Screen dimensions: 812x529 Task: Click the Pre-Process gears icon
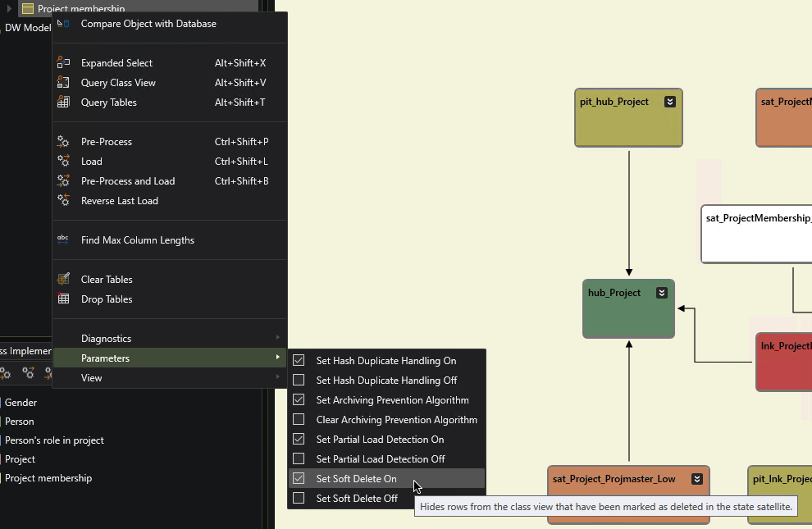[63, 142]
